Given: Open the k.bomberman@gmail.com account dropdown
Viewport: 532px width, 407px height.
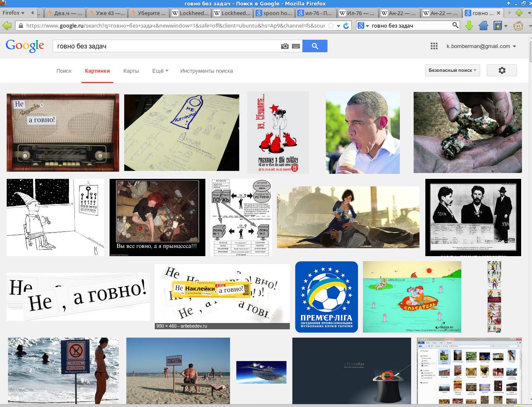Looking at the screenshot, I should click(x=481, y=46).
